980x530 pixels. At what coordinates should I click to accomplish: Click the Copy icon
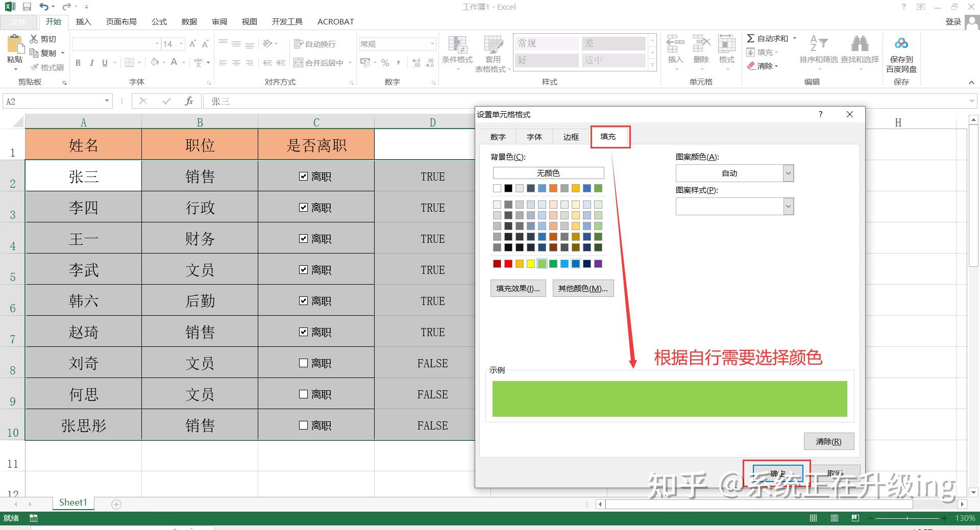[34, 53]
